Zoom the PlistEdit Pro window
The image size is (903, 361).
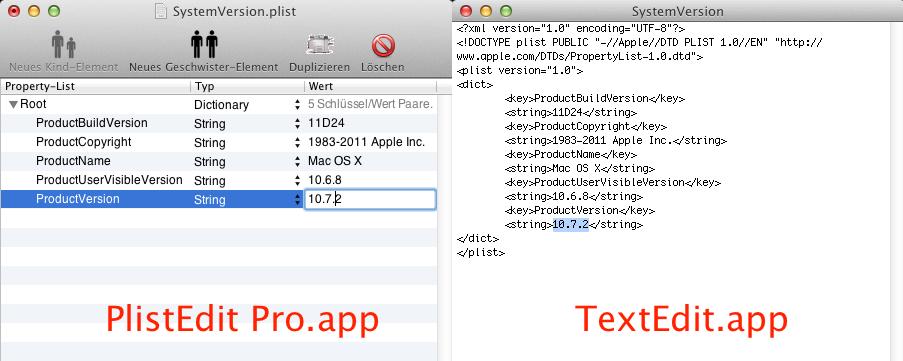tap(54, 11)
